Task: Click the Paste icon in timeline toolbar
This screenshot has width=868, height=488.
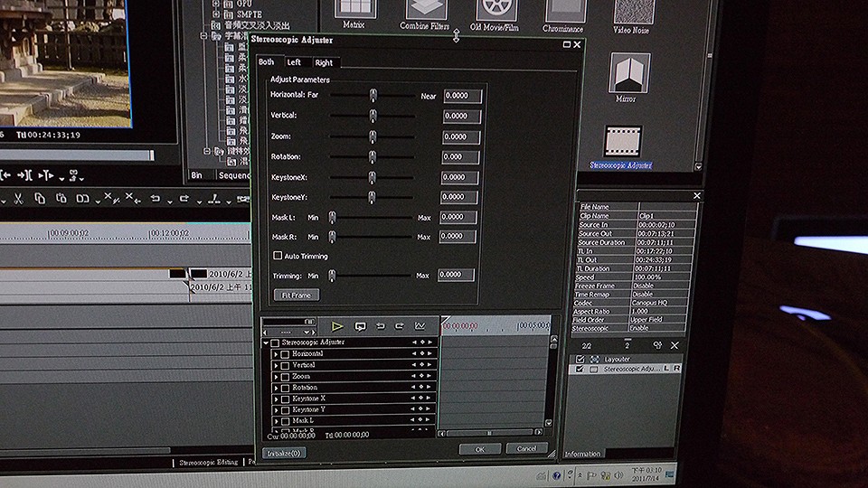Action: coord(61,198)
